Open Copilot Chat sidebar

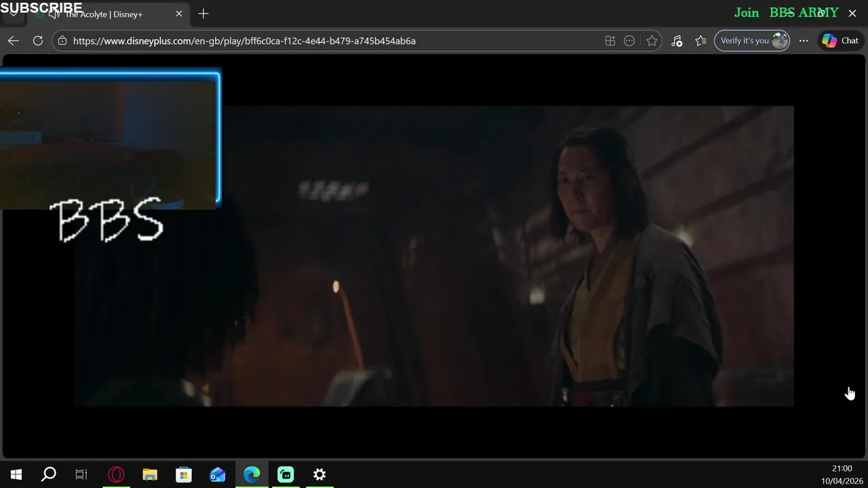click(841, 41)
